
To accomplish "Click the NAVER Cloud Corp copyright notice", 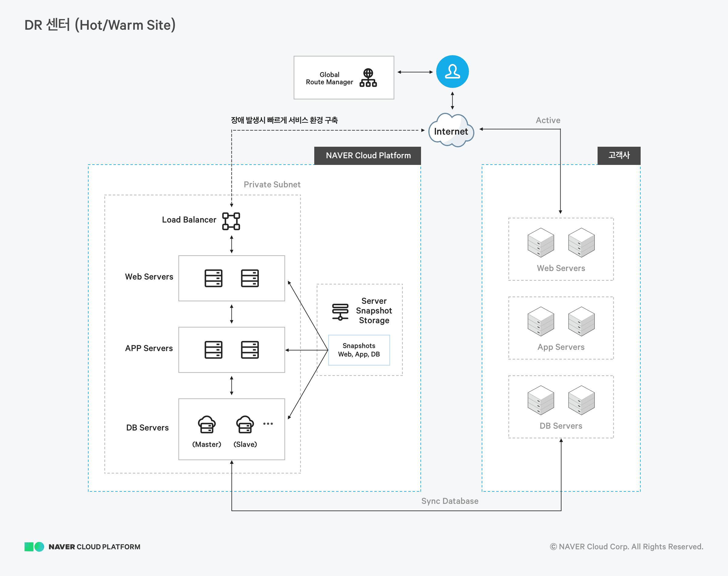I will pos(626,547).
